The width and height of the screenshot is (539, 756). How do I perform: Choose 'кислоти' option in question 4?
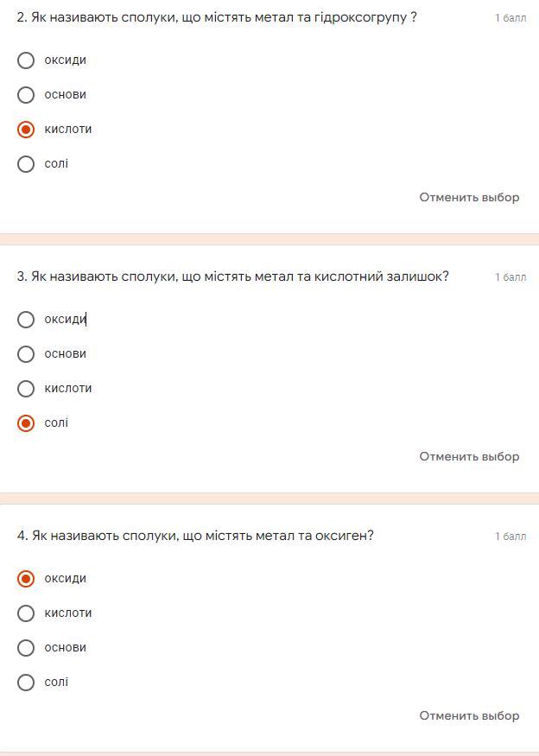point(26,613)
